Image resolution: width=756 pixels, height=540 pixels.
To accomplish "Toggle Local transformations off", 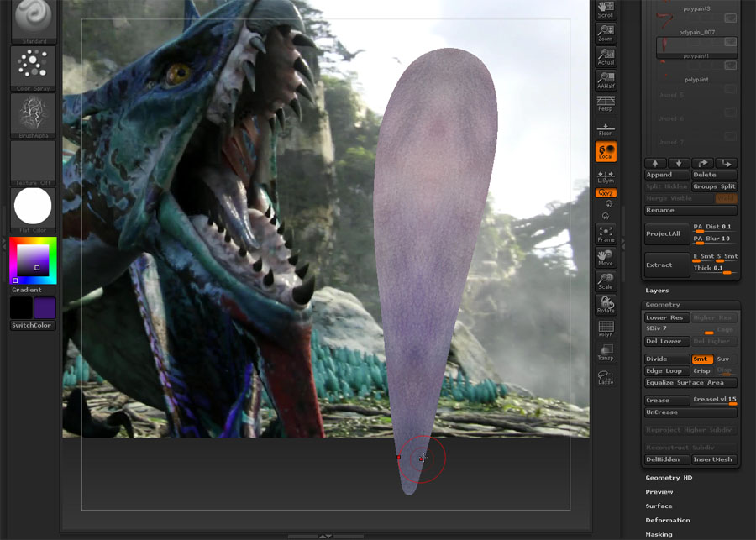I will pos(606,151).
